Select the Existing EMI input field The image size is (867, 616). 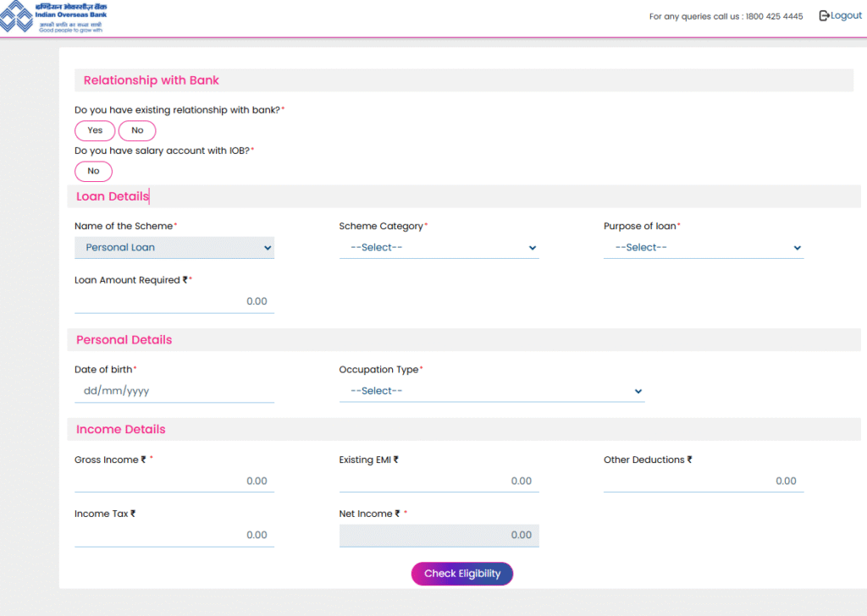pyautogui.click(x=439, y=481)
